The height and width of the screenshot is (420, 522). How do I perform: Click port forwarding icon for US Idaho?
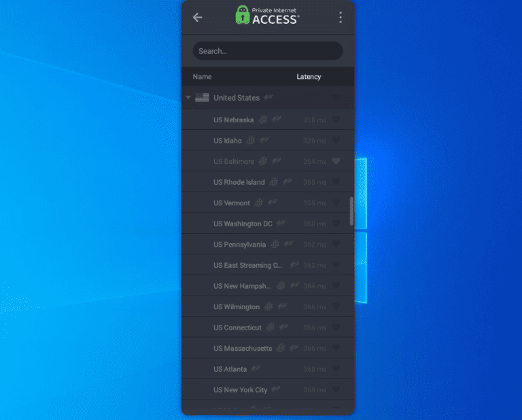click(x=264, y=139)
